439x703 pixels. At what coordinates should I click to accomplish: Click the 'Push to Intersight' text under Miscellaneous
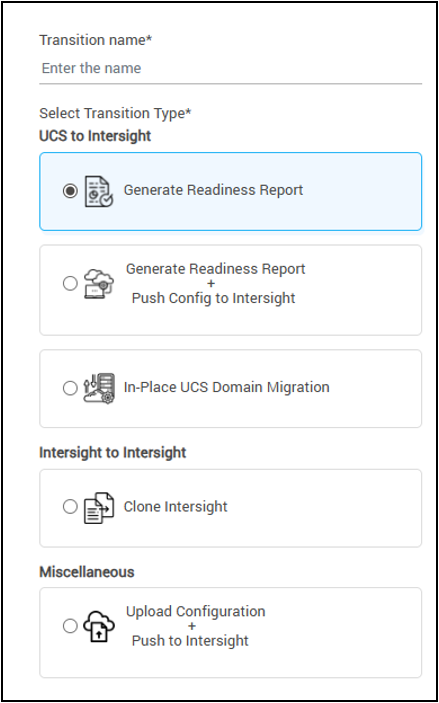(190, 641)
